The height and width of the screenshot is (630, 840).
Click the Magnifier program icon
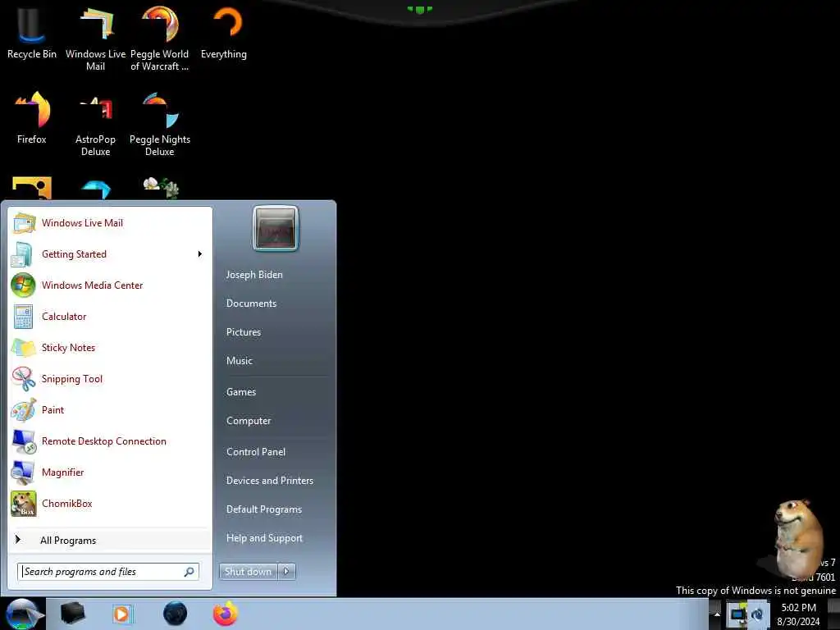click(x=24, y=472)
